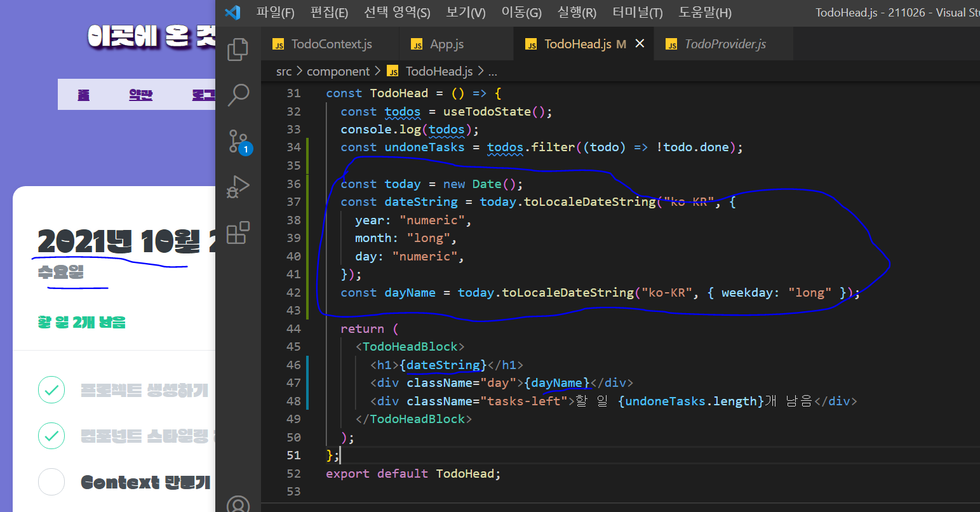Screen dimensions: 980x512
Task: Open the 도움말(H) menu
Action: pyautogui.click(x=705, y=12)
